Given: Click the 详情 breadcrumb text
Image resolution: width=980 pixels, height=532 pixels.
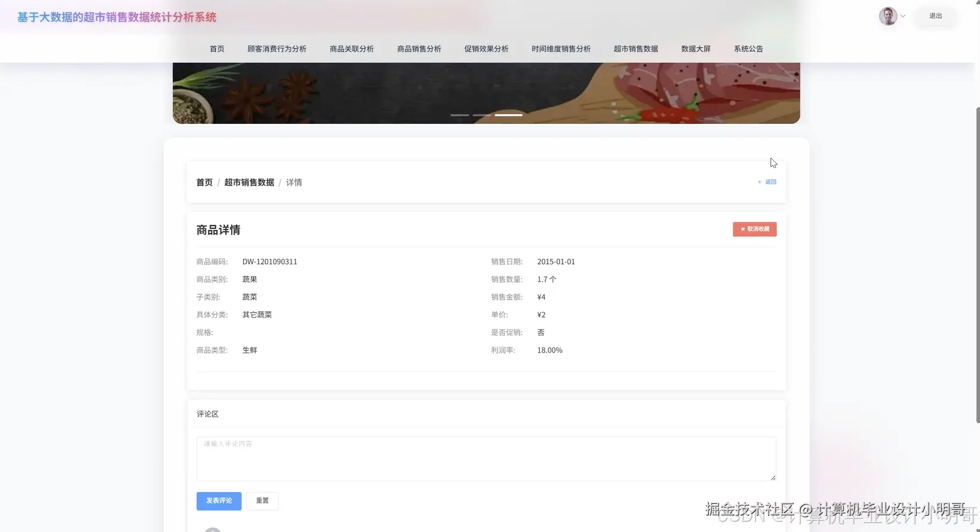Looking at the screenshot, I should [x=294, y=182].
